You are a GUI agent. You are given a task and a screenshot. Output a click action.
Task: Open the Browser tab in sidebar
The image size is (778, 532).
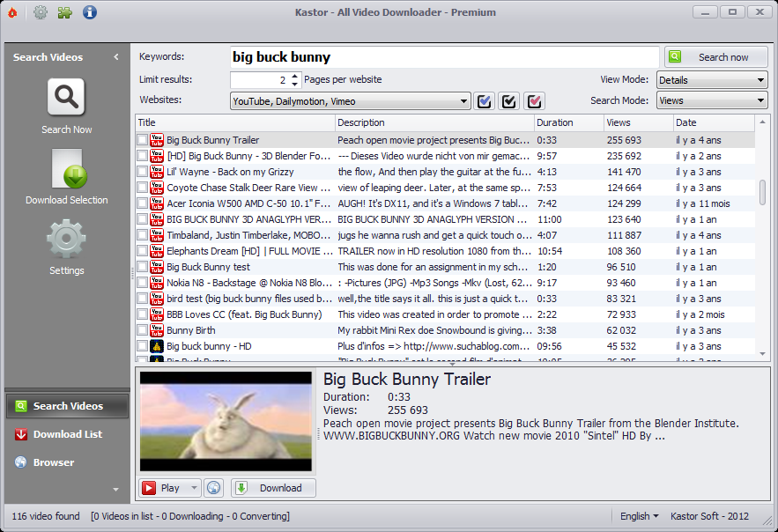click(53, 462)
